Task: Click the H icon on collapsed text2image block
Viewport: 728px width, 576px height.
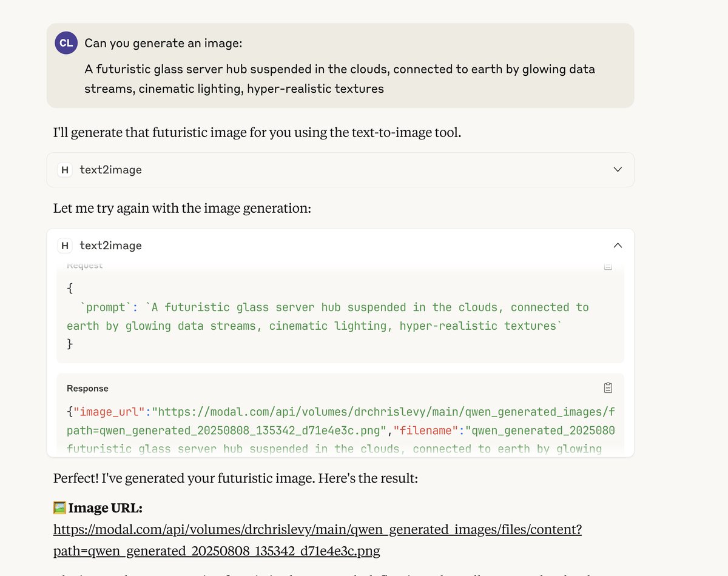Action: tap(65, 170)
